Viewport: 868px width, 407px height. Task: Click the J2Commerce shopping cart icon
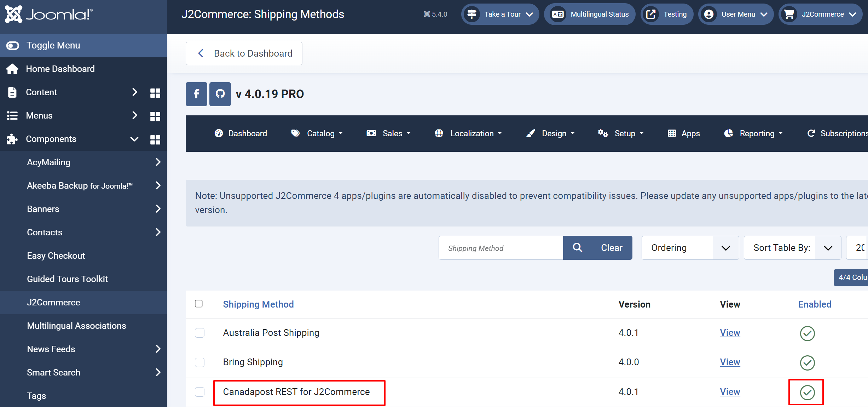[789, 14]
